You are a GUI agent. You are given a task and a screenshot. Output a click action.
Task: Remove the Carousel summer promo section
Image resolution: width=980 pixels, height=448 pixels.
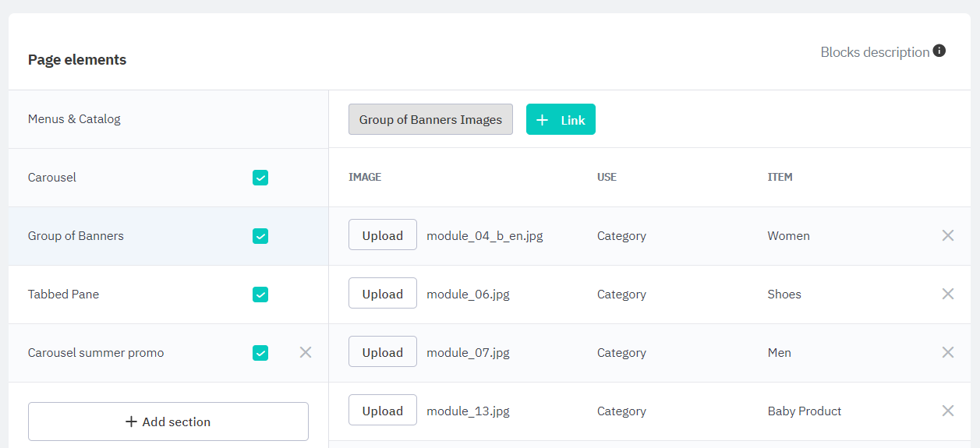click(306, 352)
